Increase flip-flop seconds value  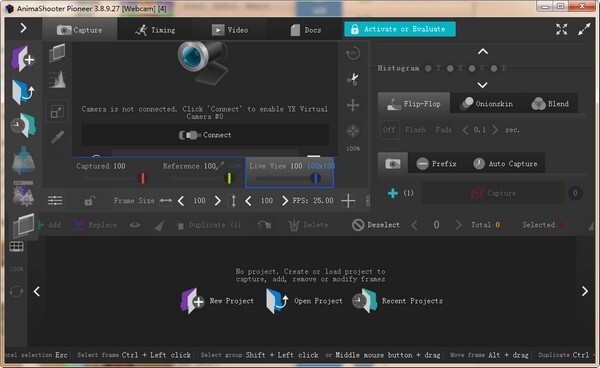[495, 130]
